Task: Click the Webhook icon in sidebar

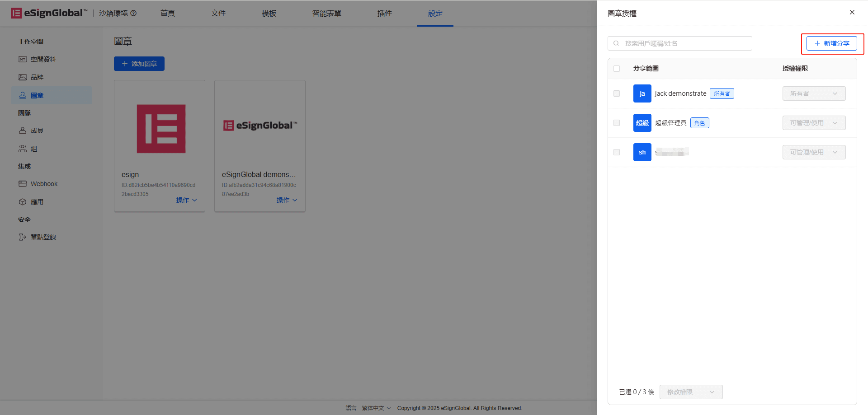Action: (x=23, y=184)
